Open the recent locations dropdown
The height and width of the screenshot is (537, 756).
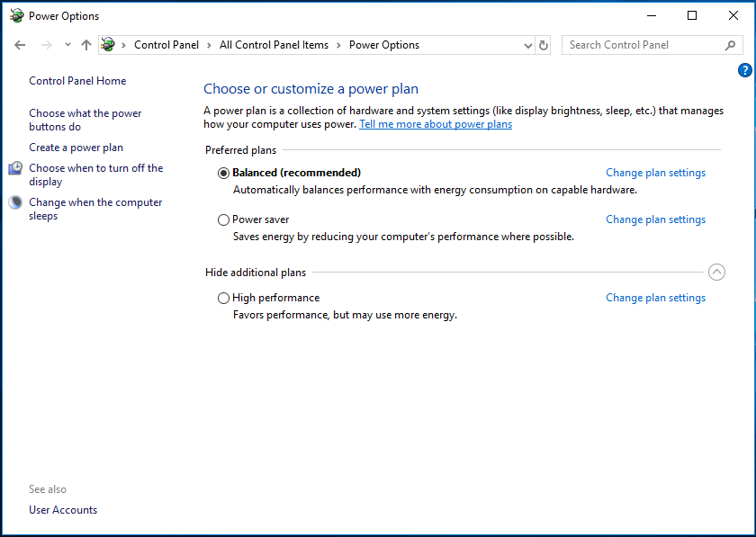coord(67,44)
